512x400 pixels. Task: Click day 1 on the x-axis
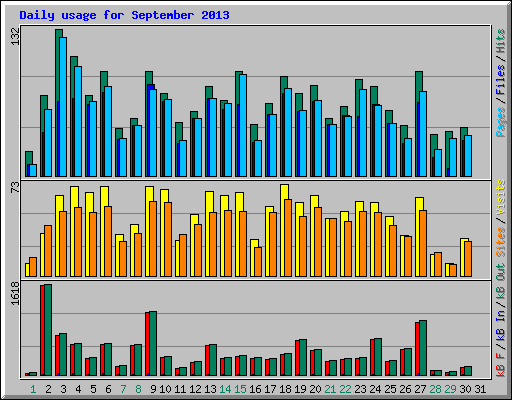click(33, 389)
